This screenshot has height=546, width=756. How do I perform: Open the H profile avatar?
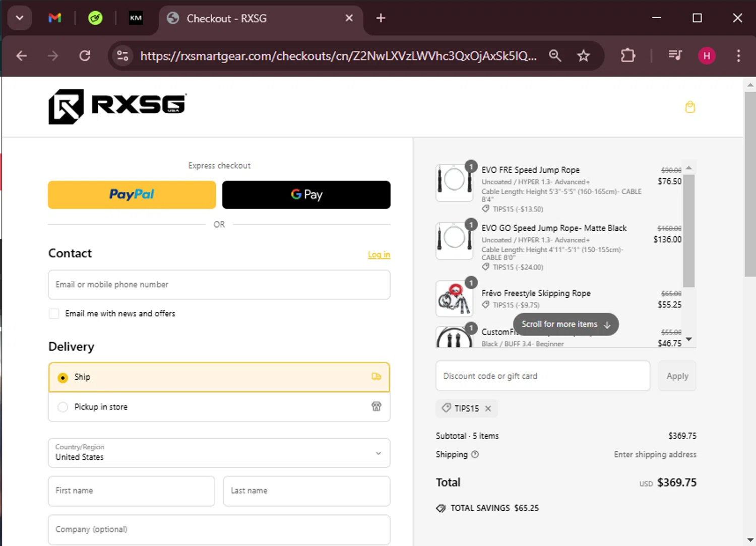[707, 55]
